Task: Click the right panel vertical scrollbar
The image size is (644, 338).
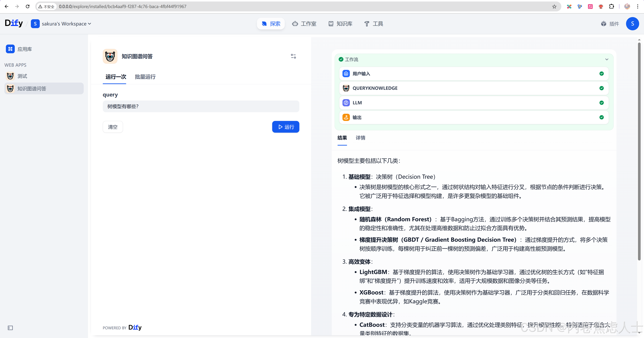Action: 639,150
